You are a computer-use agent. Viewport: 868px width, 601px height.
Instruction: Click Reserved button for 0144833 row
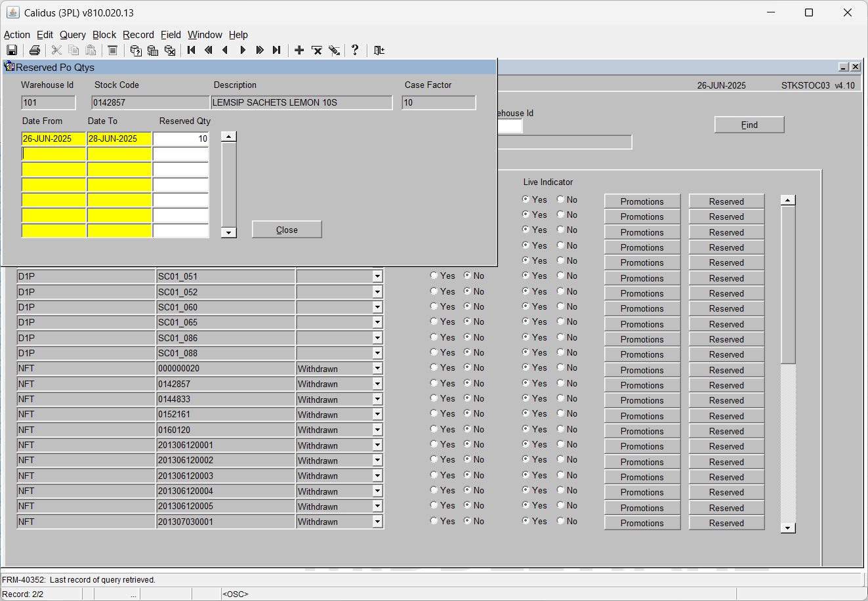726,400
